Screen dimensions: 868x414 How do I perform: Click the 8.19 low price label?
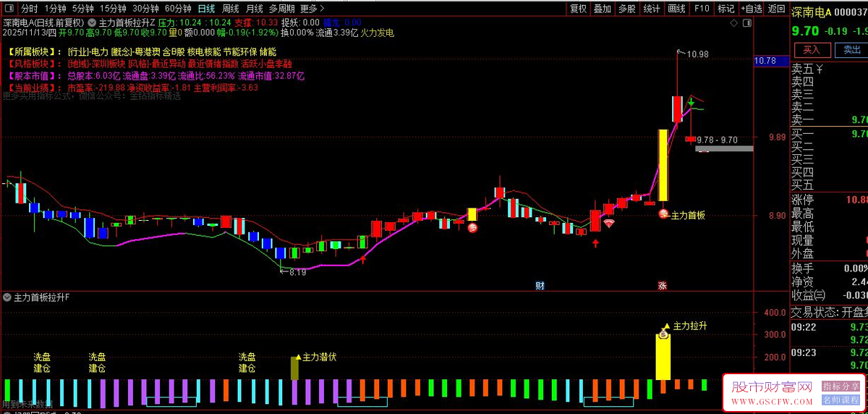(297, 272)
